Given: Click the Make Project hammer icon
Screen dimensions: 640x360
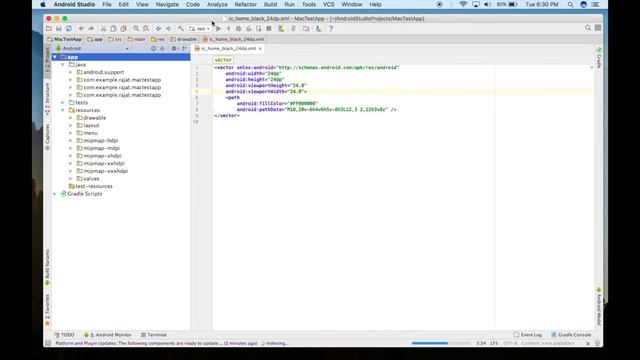Looking at the screenshot, I should [x=180, y=29].
